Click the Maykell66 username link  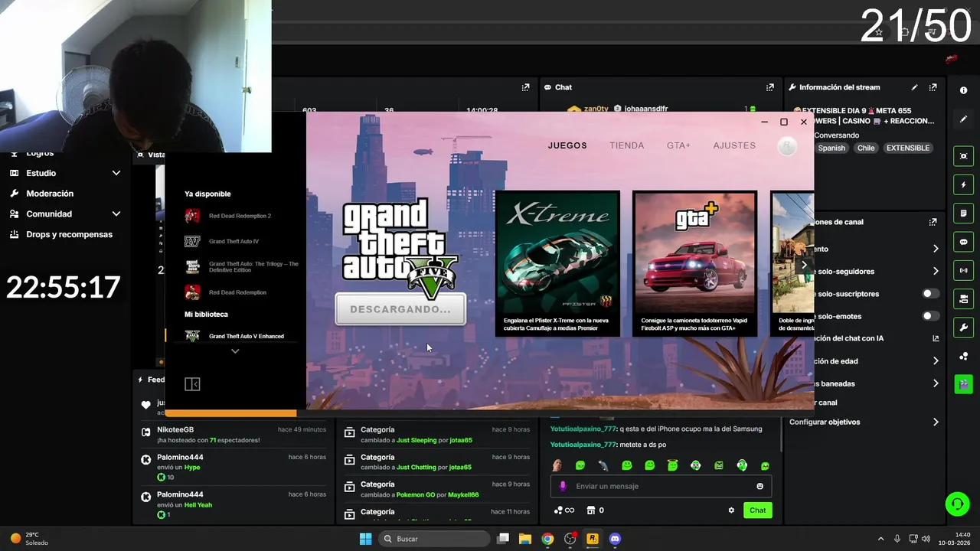click(x=463, y=495)
